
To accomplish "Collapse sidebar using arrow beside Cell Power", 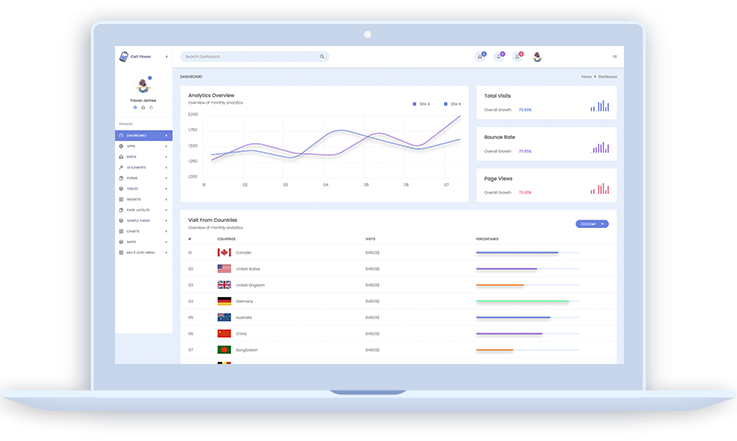I will (167, 57).
